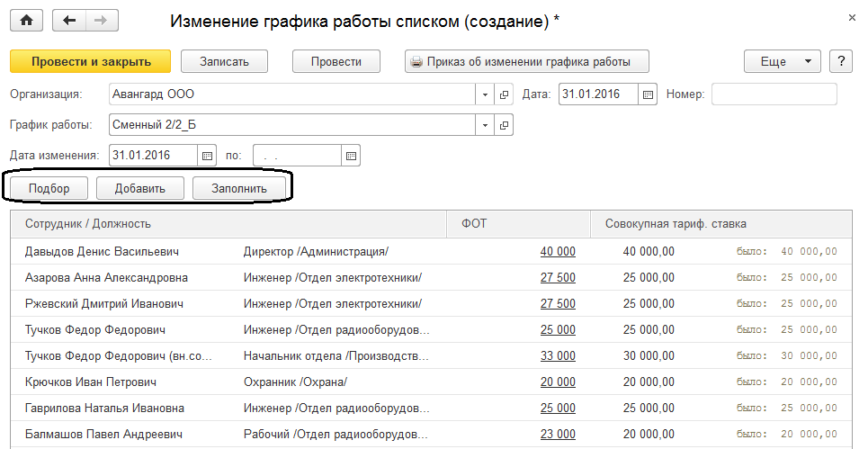Click Директор /Администрация/ position cell

coord(316,251)
